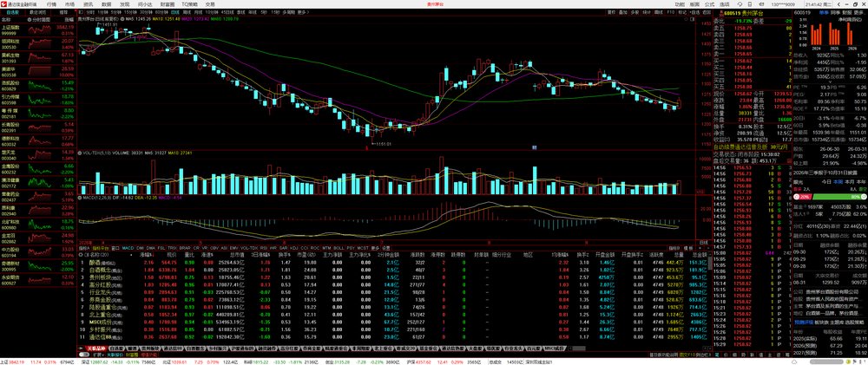Image resolution: width=868 pixels, height=365 pixels.
Task: Select 长青股份 in the watchlist
Action: 38,127
